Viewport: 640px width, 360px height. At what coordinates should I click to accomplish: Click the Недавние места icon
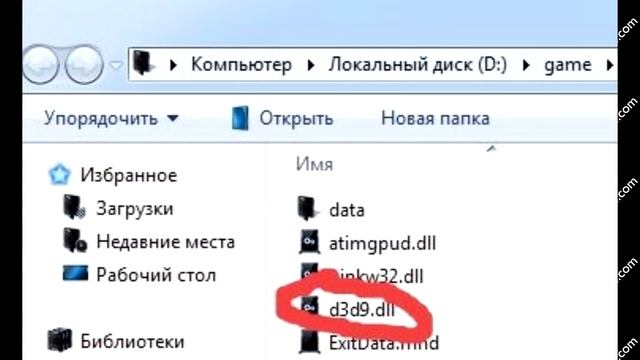coord(75,240)
